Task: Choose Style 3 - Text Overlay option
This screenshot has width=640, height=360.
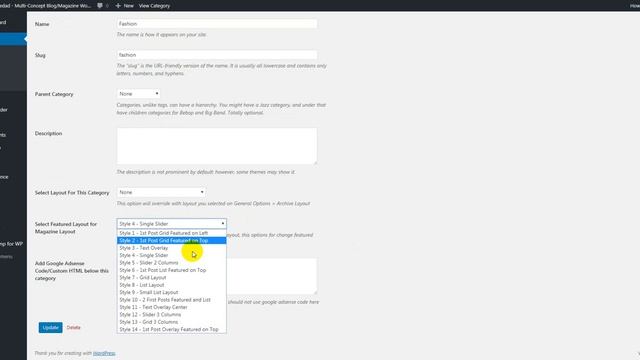Action: point(171,248)
